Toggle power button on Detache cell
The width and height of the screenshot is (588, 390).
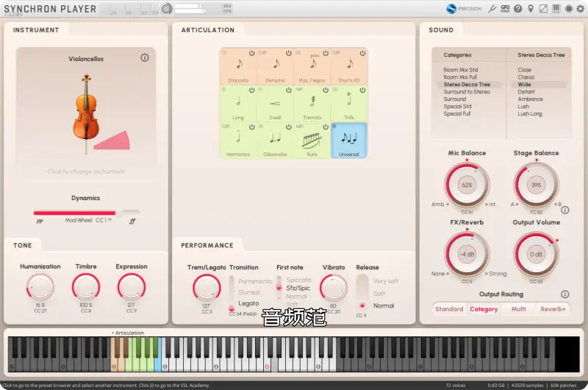click(289, 53)
